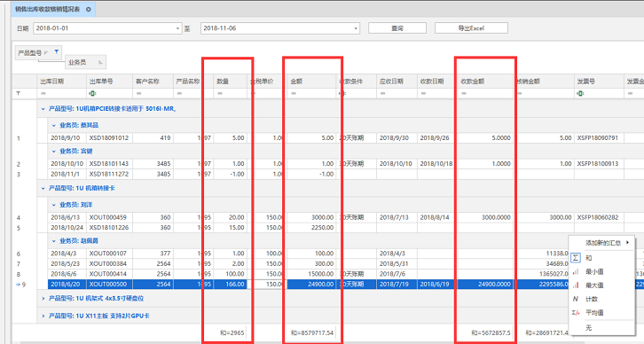Open 添加新的汇总 submenu
Image resolution: width=644 pixels, height=344 pixels.
[x=601, y=243]
